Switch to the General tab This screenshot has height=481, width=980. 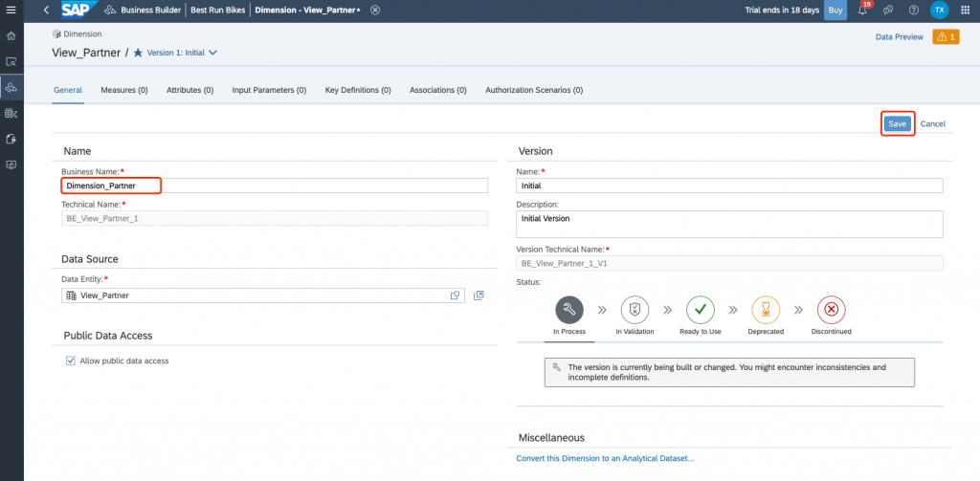(x=68, y=90)
